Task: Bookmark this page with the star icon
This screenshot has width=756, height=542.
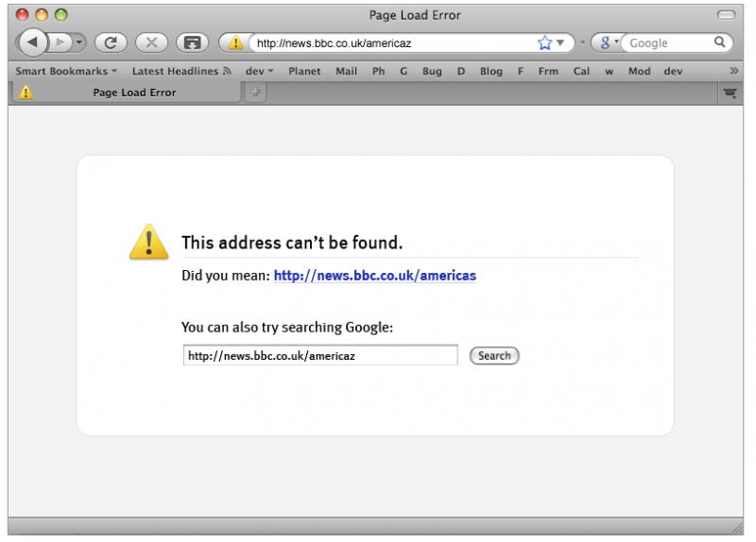Action: tap(545, 42)
